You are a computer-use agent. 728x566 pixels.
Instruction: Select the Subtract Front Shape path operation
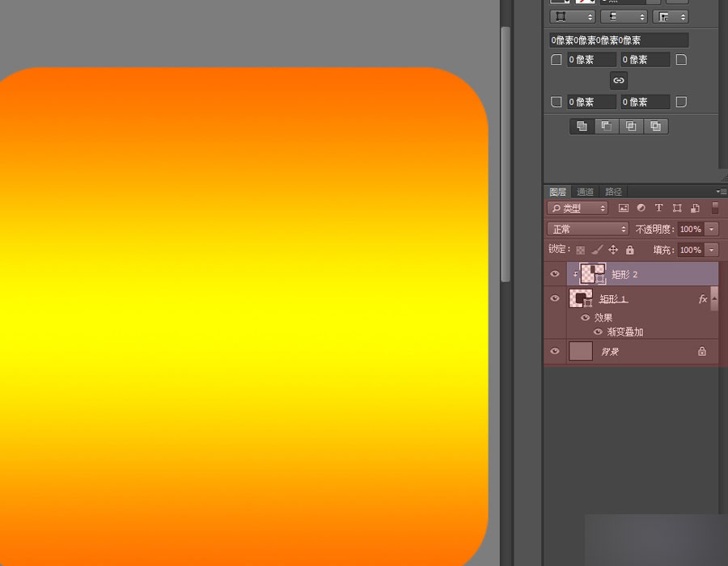607,125
